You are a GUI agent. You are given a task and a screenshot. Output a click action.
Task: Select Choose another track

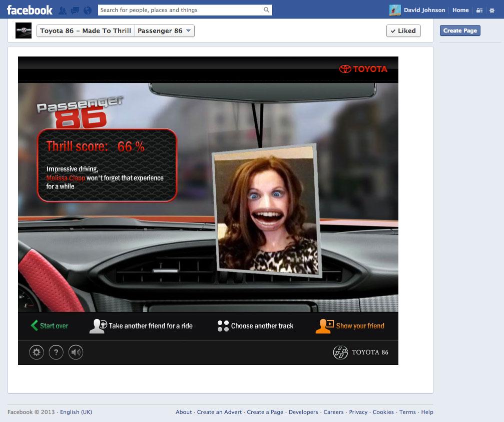[262, 326]
